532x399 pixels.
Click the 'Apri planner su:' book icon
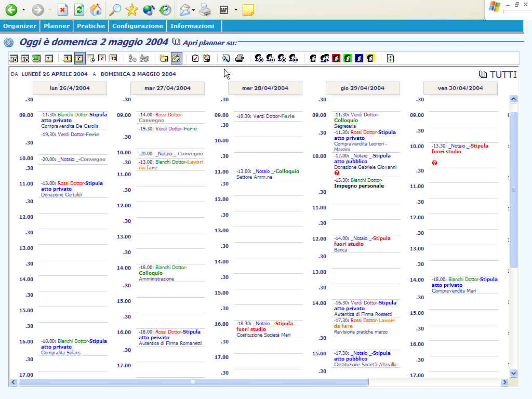[x=176, y=42]
